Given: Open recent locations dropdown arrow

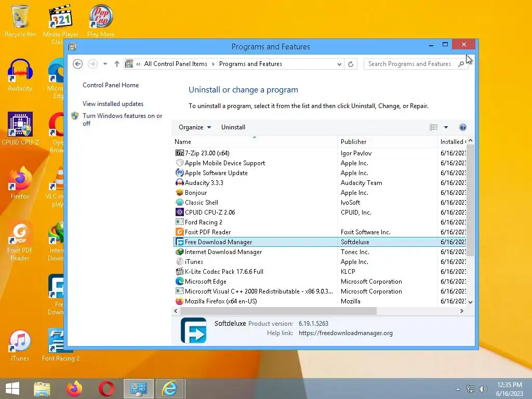Looking at the screenshot, I should 105,64.
